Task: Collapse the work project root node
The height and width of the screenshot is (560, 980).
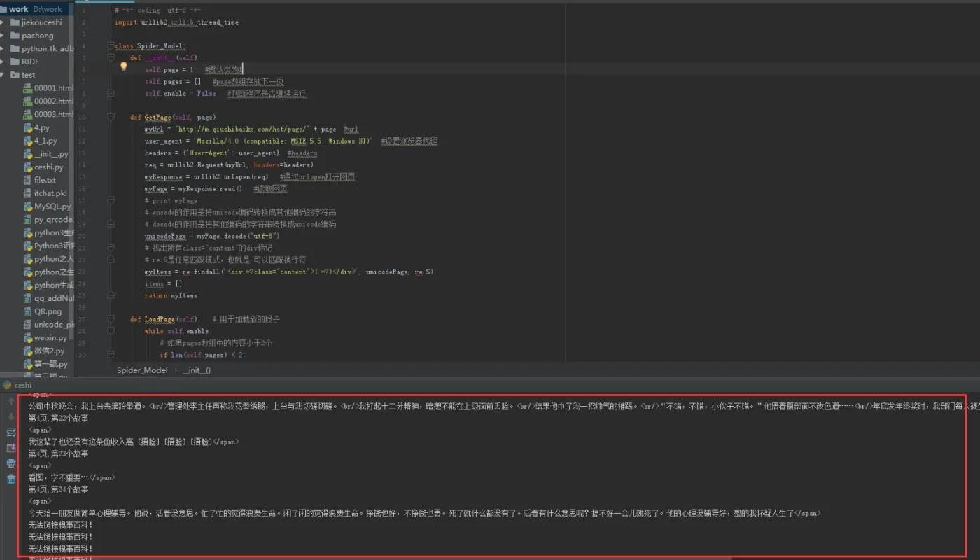Action: [3, 9]
